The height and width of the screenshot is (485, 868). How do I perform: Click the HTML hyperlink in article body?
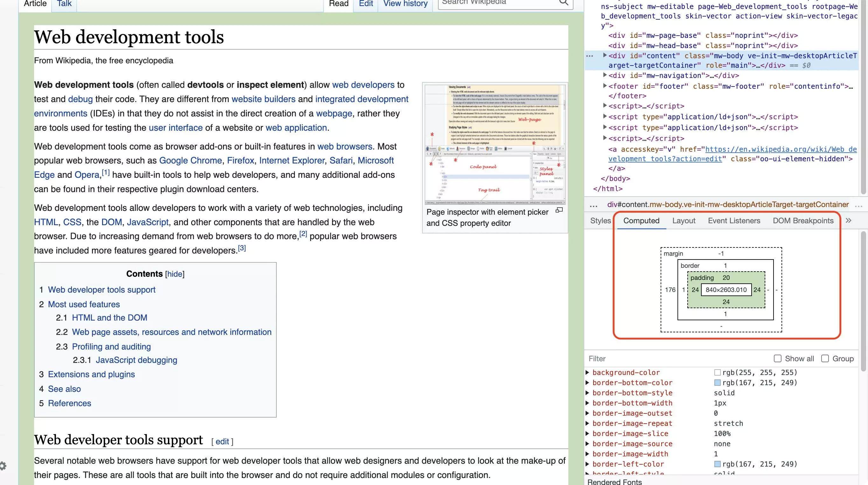45,222
